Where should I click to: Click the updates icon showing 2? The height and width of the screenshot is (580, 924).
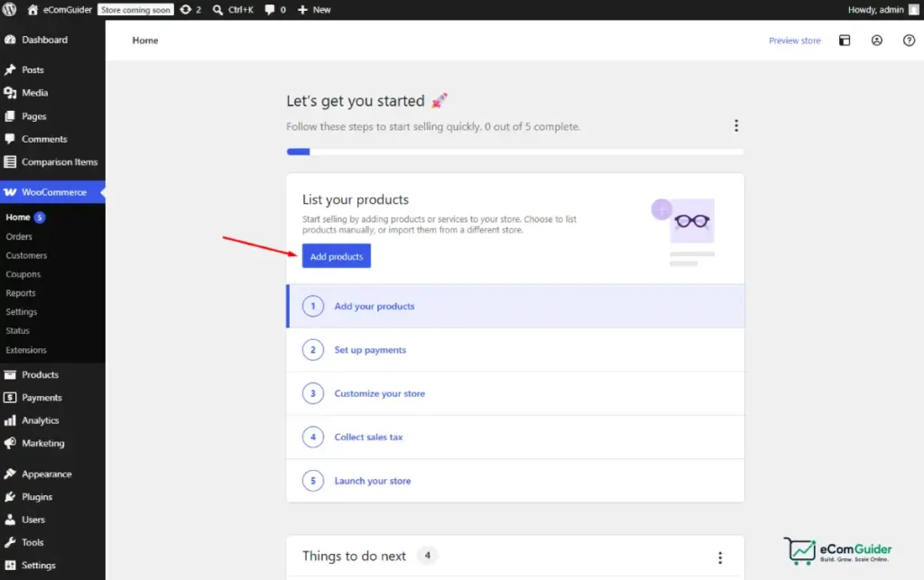[186, 9]
